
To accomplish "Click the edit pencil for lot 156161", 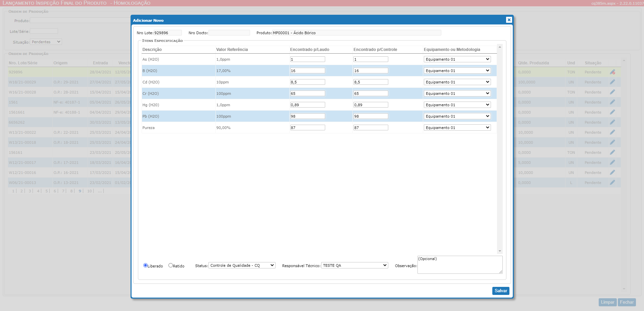I will (612, 152).
